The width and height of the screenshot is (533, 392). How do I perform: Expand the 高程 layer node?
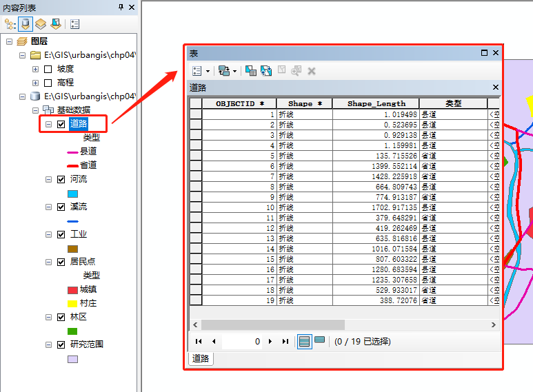[35, 83]
